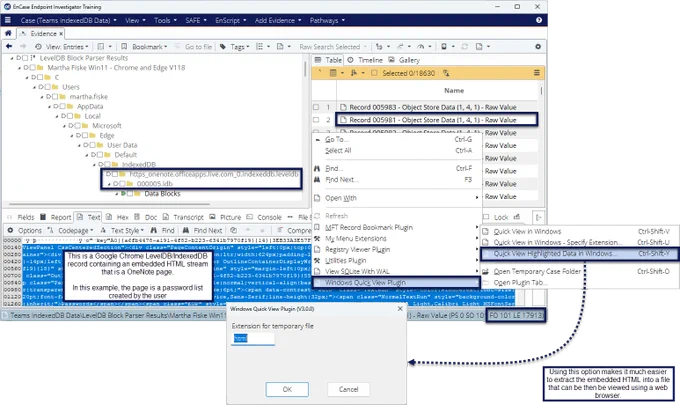
Task: Check the checkbox for Record 005983 row
Action: 316,107
